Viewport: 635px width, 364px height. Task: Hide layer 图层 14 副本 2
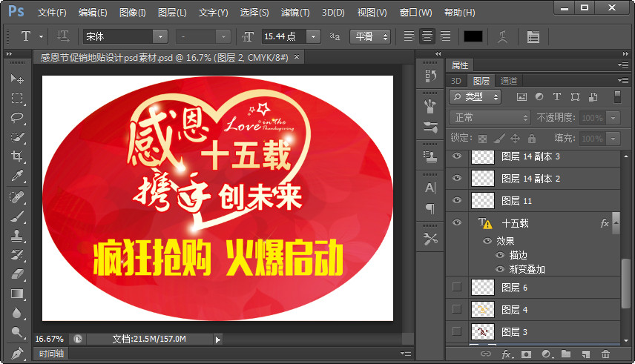click(x=457, y=178)
